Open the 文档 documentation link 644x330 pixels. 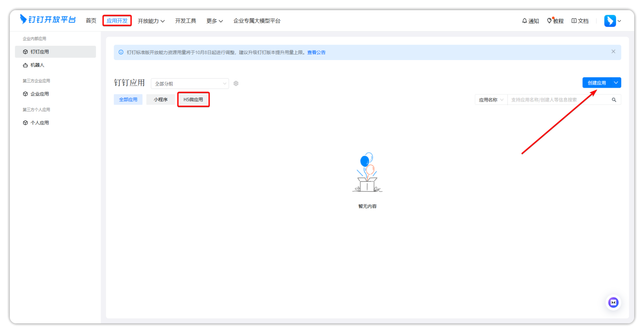click(580, 21)
